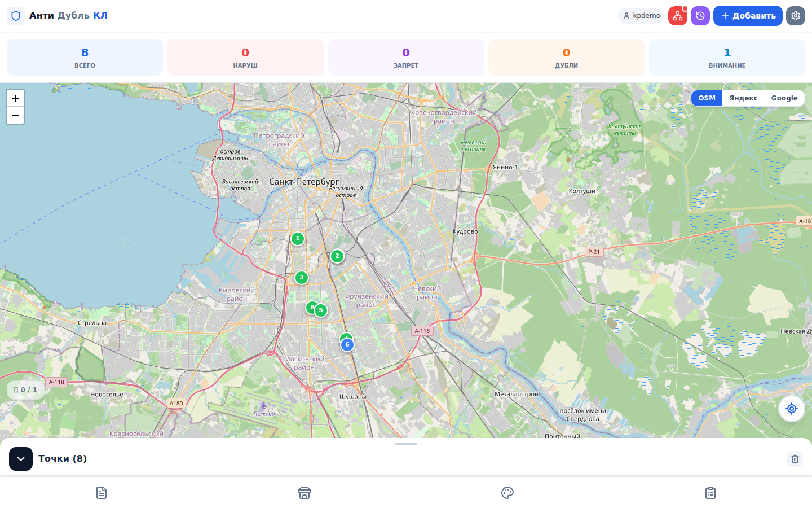This screenshot has height=508, width=812.
Task: Click the Стрельна label on the map
Action: 92,323
